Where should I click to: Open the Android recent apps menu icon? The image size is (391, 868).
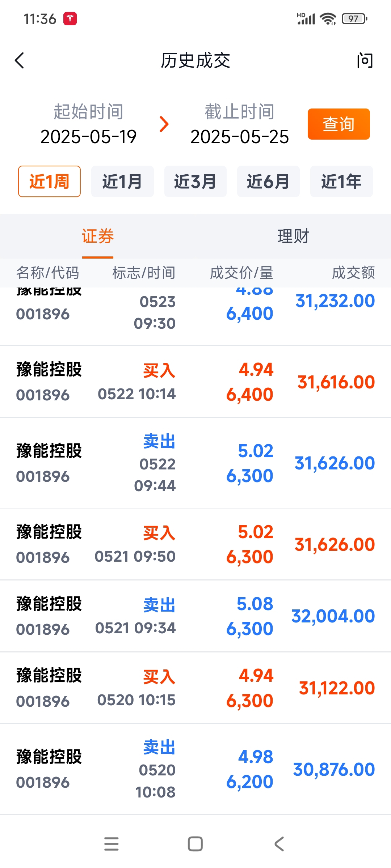[x=111, y=844]
